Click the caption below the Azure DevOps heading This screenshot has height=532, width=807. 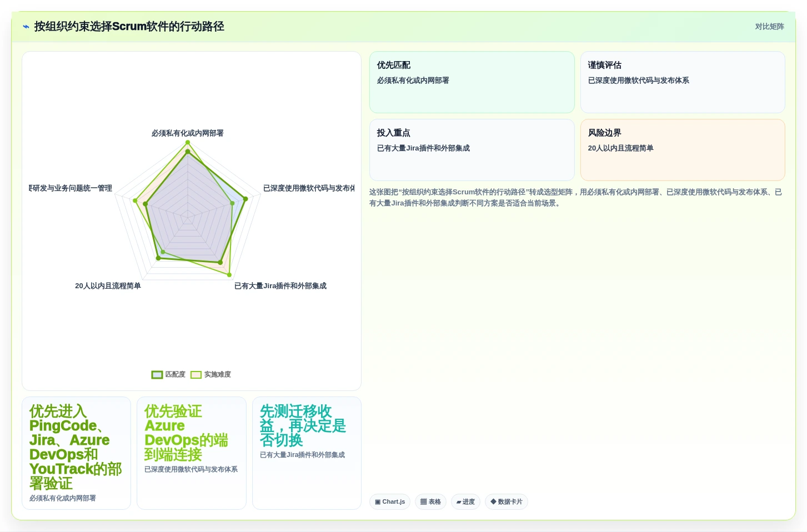point(191,469)
